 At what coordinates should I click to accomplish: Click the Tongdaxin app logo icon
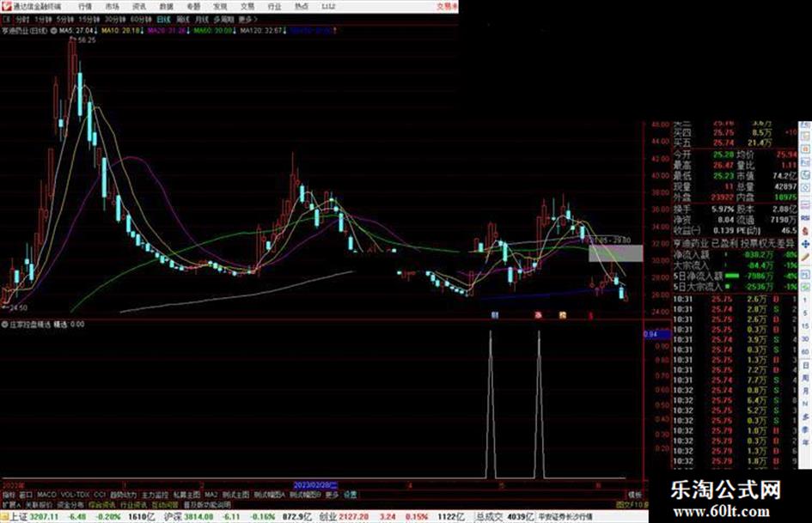(6, 6)
